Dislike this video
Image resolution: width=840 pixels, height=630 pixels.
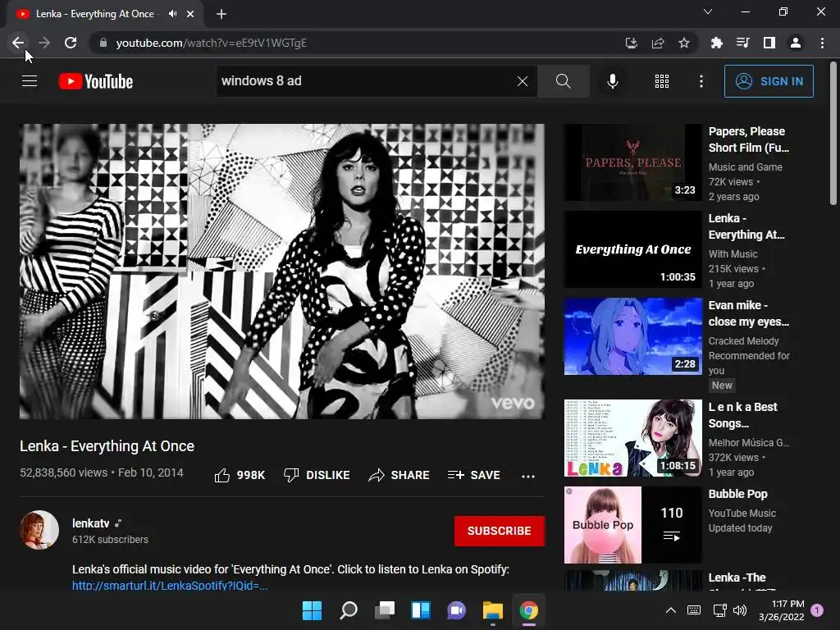(317, 475)
